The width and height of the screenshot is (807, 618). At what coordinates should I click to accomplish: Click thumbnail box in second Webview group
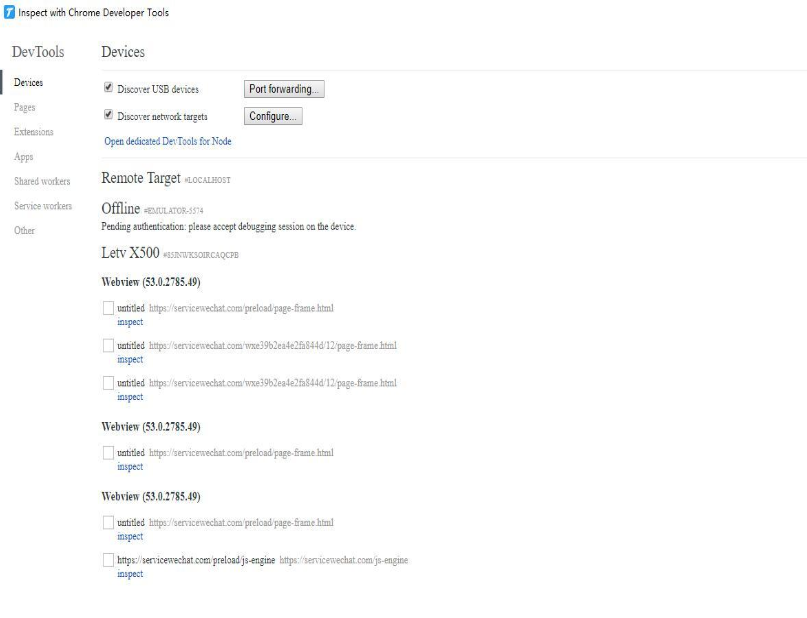point(108,452)
